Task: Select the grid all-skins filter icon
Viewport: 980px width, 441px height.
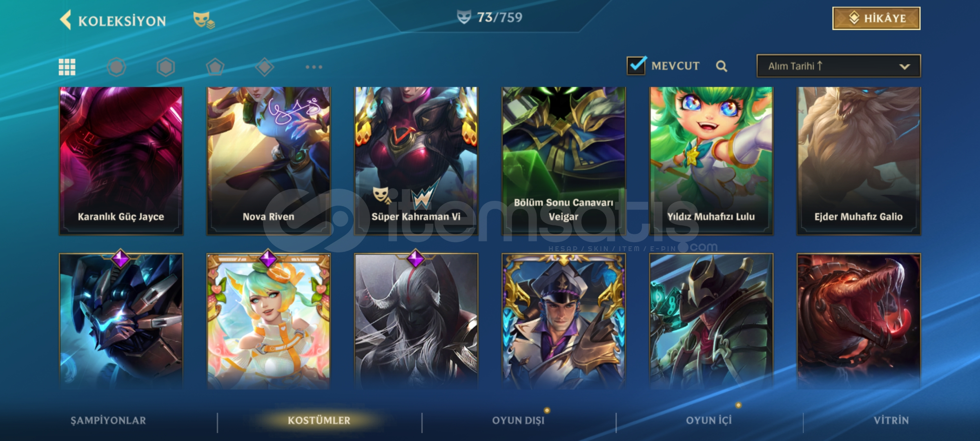Action: 67,67
